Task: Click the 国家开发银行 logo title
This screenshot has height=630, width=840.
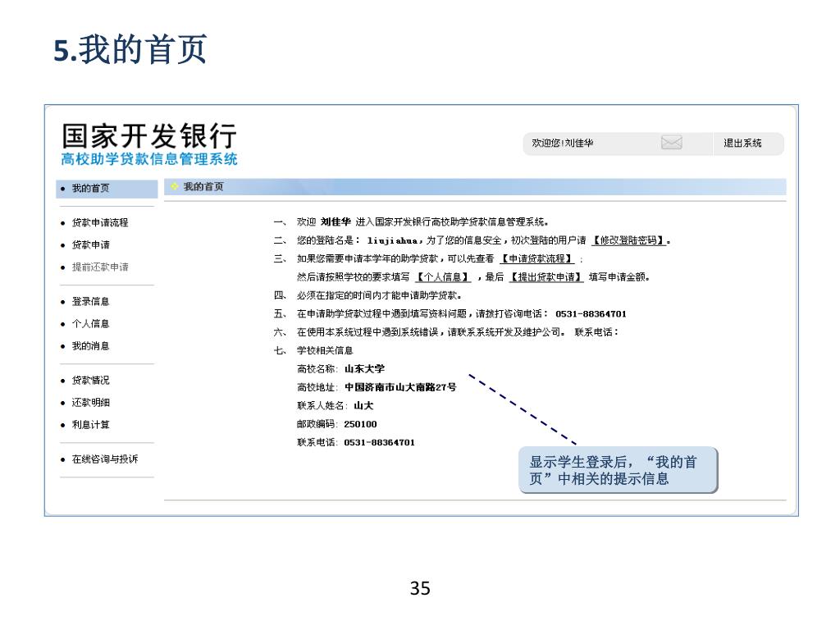Action: (149, 135)
